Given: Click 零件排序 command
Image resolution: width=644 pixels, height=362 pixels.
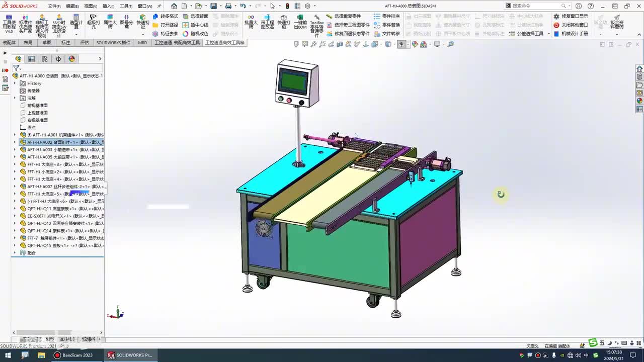Looking at the screenshot, I should click(x=387, y=16).
